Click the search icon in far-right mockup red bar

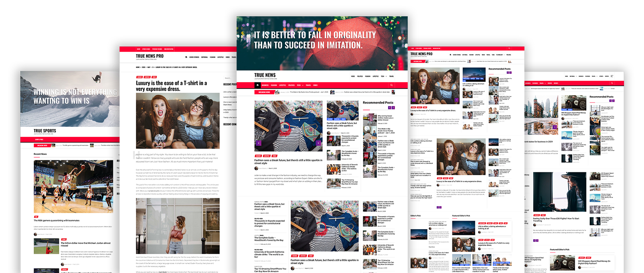click(x=612, y=83)
